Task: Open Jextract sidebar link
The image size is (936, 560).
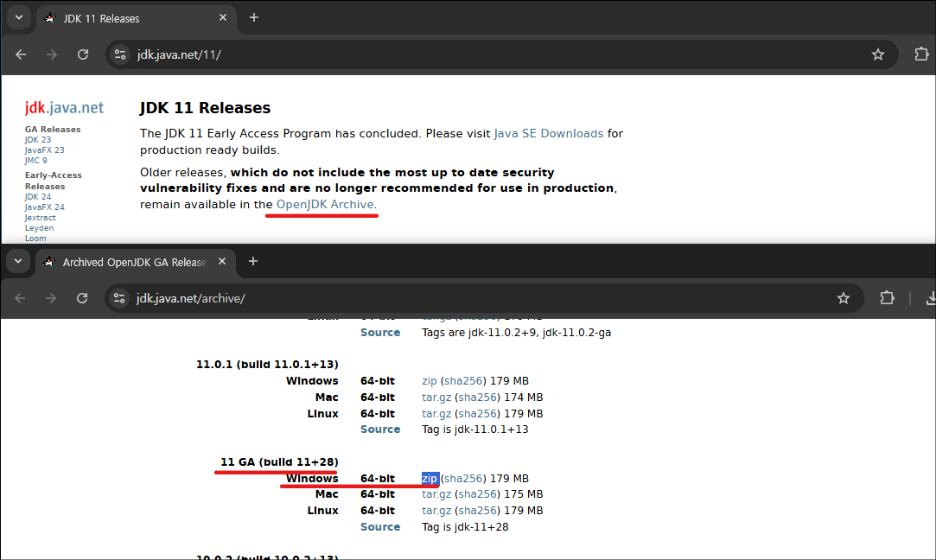Action: (x=40, y=217)
